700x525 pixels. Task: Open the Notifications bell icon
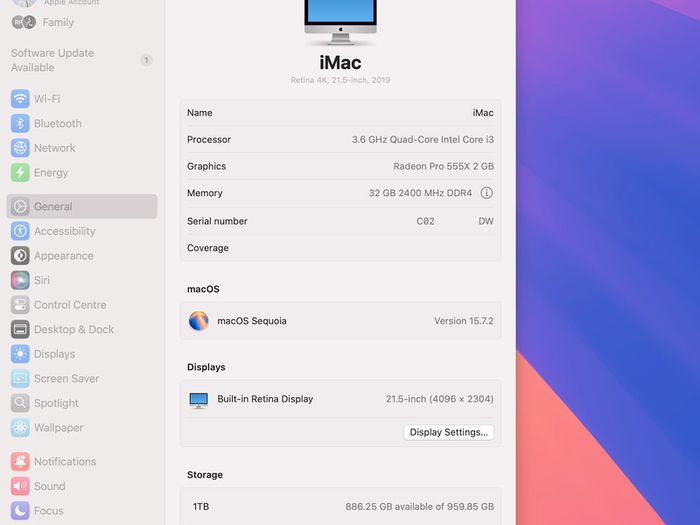pyautogui.click(x=20, y=461)
